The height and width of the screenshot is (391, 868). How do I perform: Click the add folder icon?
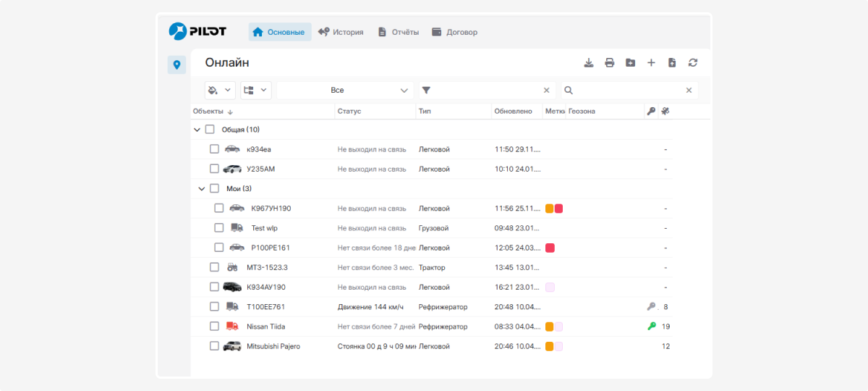click(630, 63)
